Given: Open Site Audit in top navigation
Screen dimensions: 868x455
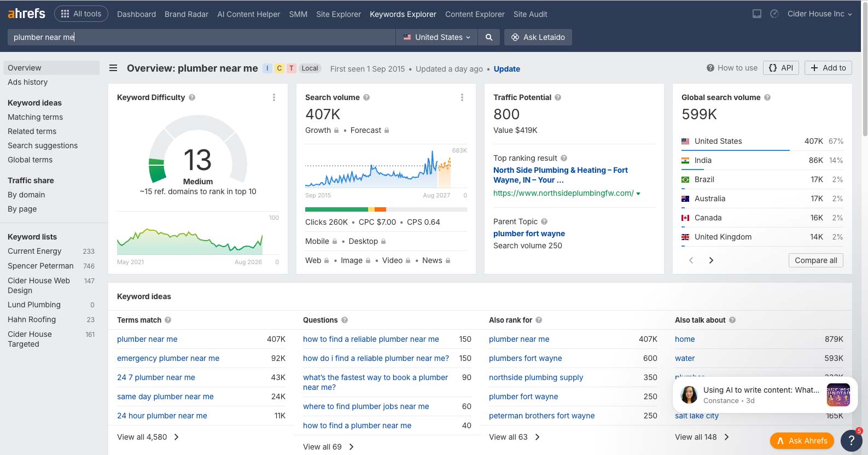Looking at the screenshot, I should click(x=530, y=14).
